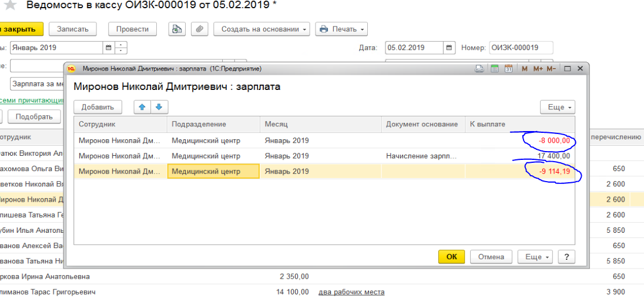Select the row with amount 17 400,00
The image size is (644, 298).
pos(323,156)
